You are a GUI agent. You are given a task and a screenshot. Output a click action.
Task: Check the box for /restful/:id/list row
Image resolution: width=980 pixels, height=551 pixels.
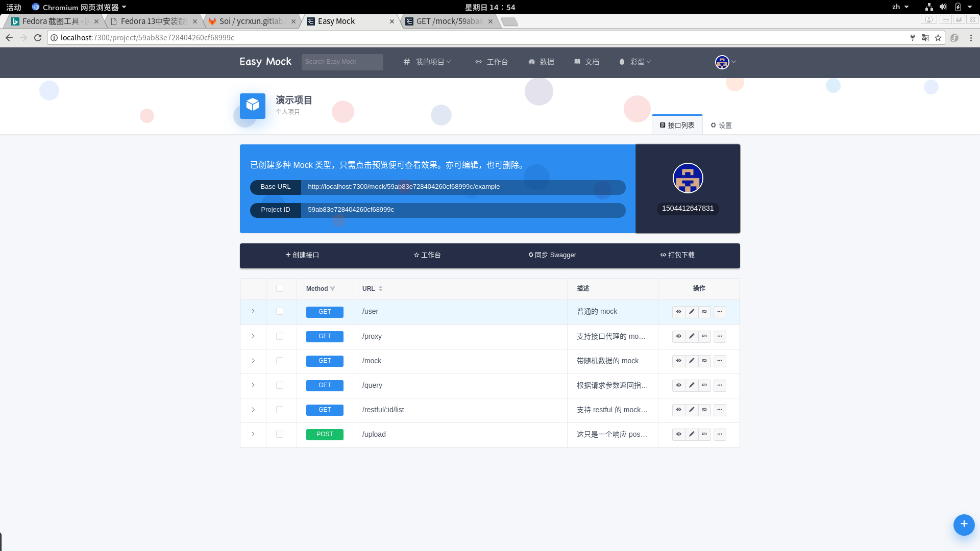tap(280, 410)
